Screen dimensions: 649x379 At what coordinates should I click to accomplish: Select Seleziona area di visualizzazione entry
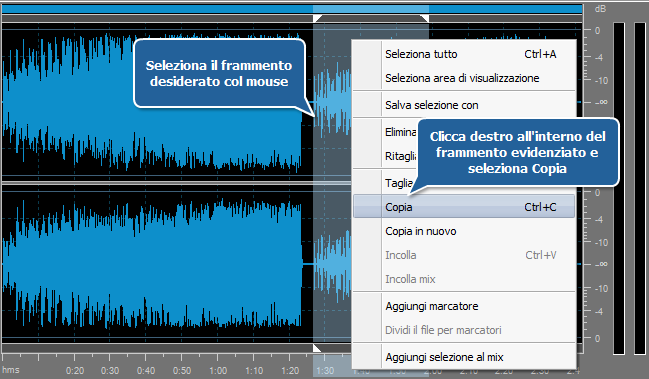click(x=464, y=78)
